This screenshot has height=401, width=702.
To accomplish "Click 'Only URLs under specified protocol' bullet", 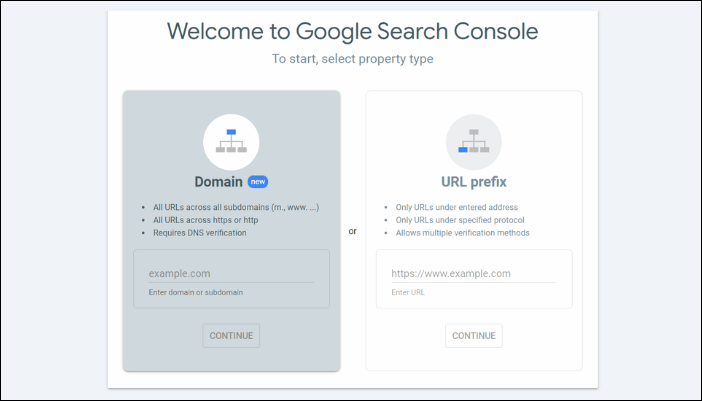I will pos(460,220).
